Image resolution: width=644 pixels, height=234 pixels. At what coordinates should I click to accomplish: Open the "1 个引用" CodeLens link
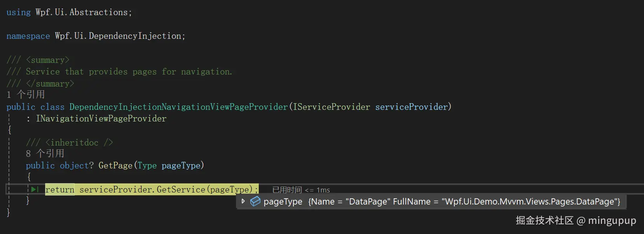(26, 94)
